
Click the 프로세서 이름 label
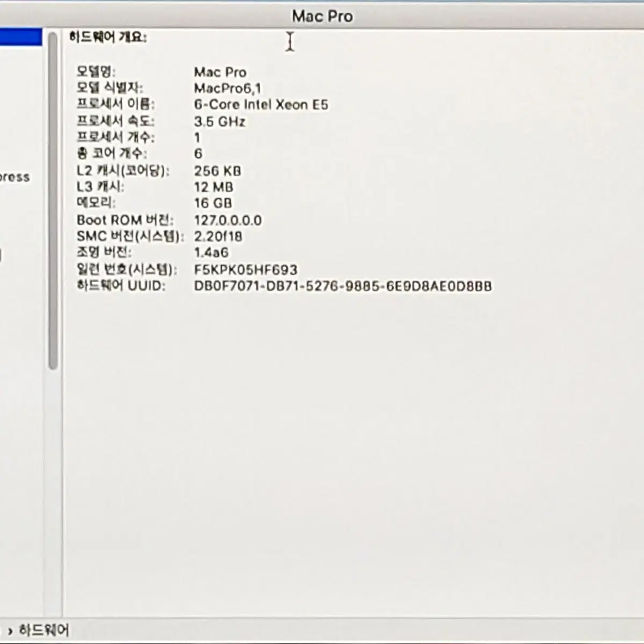coord(115,104)
